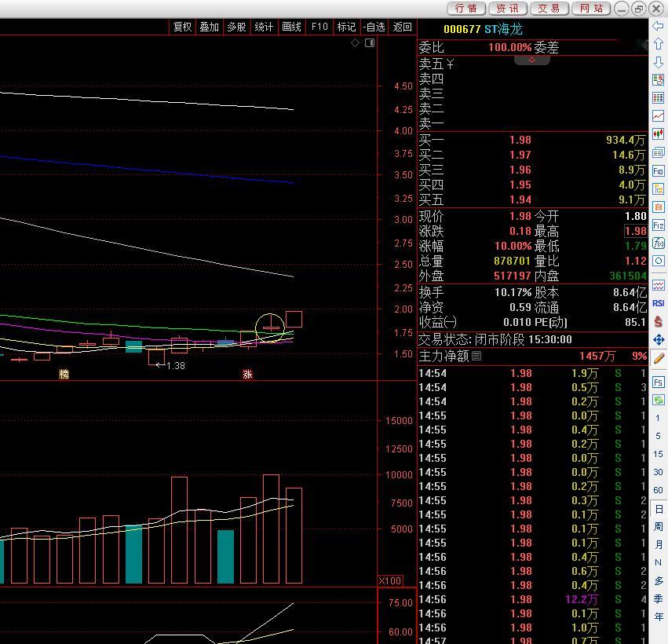Click the f(x) formula icon
The height and width of the screenshot is (644, 668).
coord(659,243)
